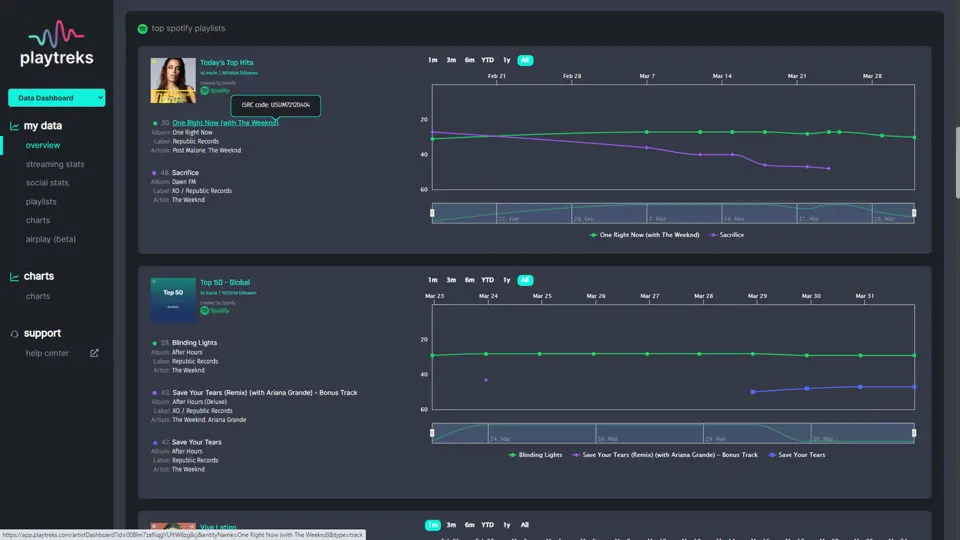Select 3m range on Viva Latino chart
This screenshot has height=540, width=960.
click(451, 525)
